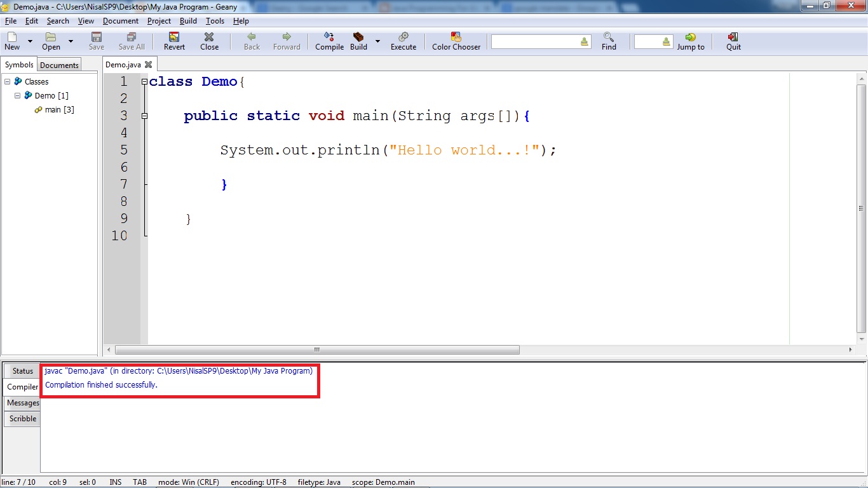Viewport: 868px width, 488px height.
Task: Switch to the Compiler message tab
Action: coord(22,387)
